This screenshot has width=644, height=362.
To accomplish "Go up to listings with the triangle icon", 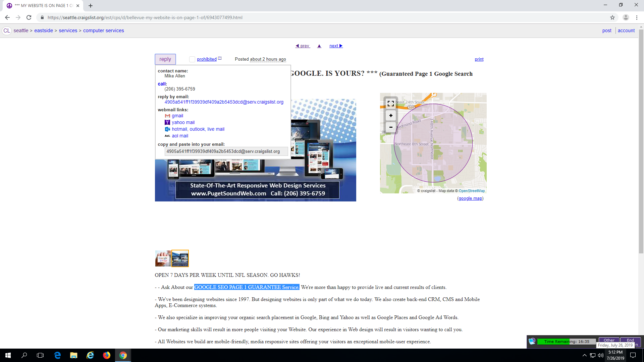I will point(319,46).
